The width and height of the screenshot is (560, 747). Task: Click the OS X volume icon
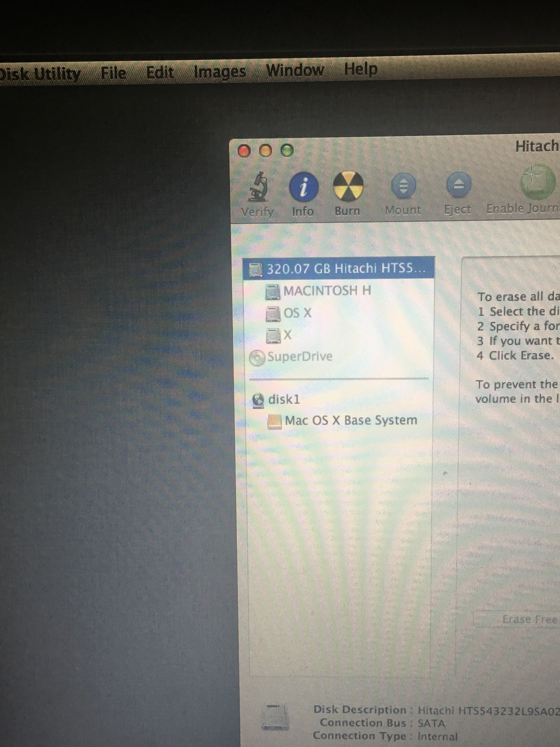[x=273, y=314]
